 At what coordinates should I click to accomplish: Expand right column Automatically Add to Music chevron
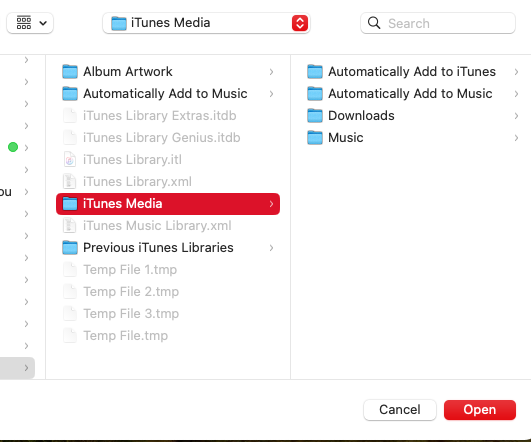pos(516,94)
